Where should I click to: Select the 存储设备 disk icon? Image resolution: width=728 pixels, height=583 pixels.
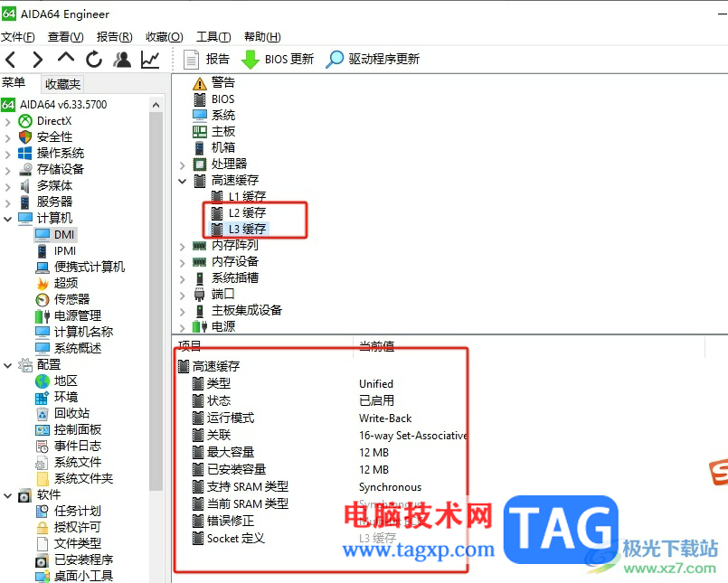pyautogui.click(x=25, y=169)
